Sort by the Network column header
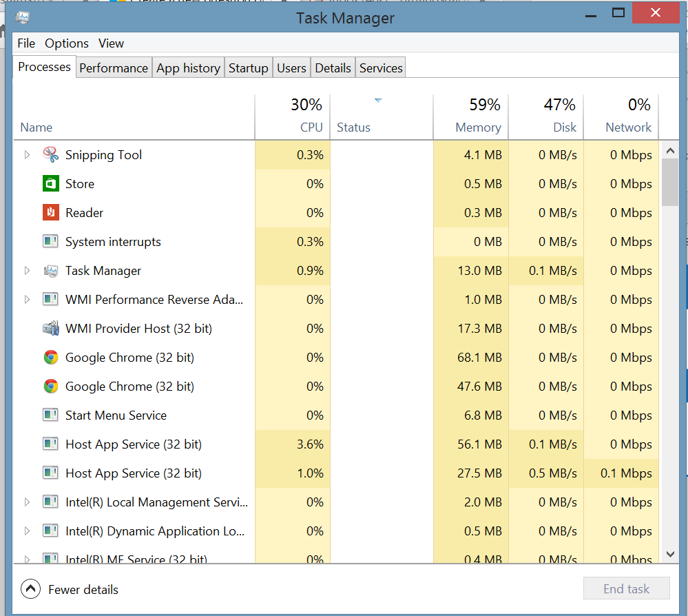The height and width of the screenshot is (616, 688). tap(621, 116)
